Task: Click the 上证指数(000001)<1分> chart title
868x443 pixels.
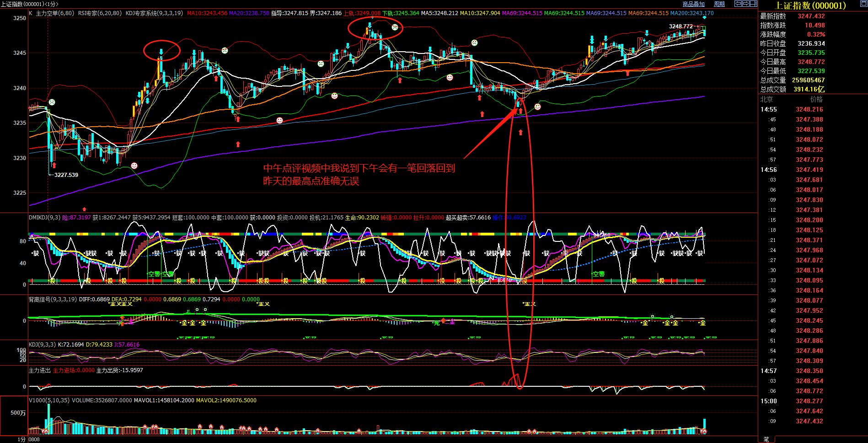Action: (x=29, y=4)
